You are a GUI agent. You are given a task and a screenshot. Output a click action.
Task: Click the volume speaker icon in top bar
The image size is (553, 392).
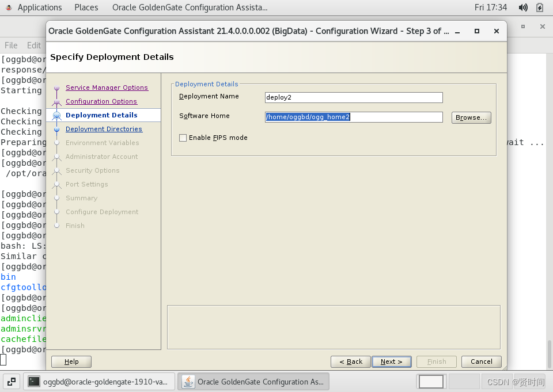coord(523,7)
